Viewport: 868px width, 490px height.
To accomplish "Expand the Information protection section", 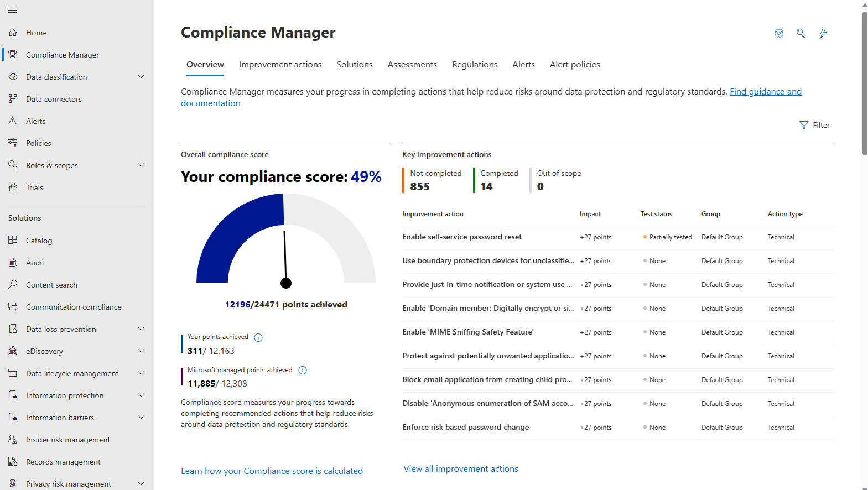I will (x=141, y=395).
